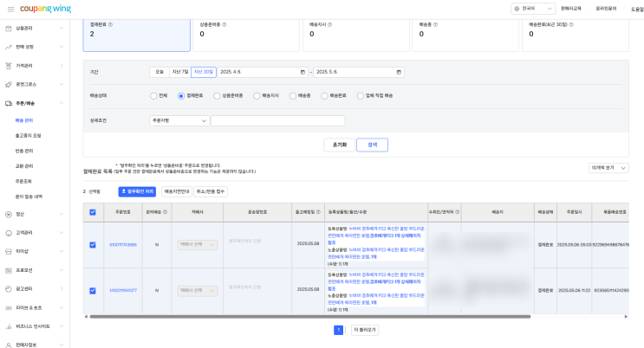Viewport: 644px width, 348px height.
Task: Click the help icon next to 배송지시 card title
Action: click(330, 24)
